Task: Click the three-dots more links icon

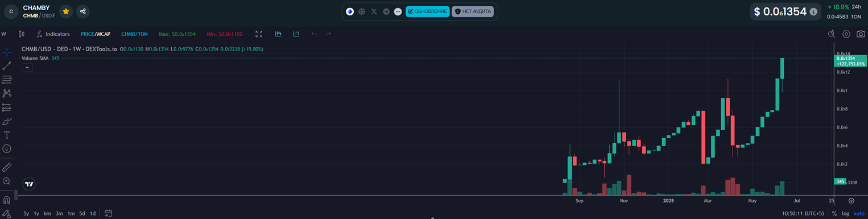Action: [x=398, y=11]
